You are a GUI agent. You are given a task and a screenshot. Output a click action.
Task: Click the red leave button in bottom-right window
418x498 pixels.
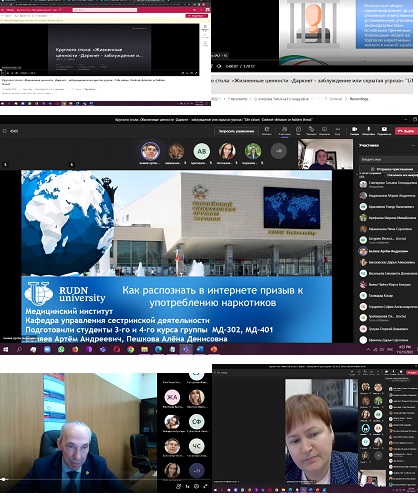pos(412,373)
